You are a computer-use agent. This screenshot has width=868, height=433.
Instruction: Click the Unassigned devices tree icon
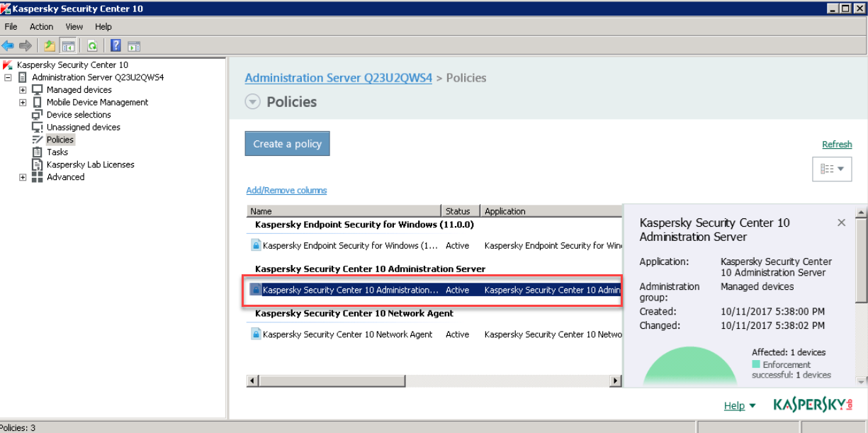point(38,127)
